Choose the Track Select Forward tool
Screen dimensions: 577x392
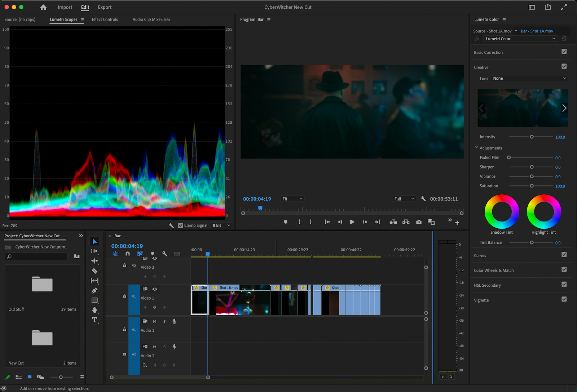tap(94, 251)
